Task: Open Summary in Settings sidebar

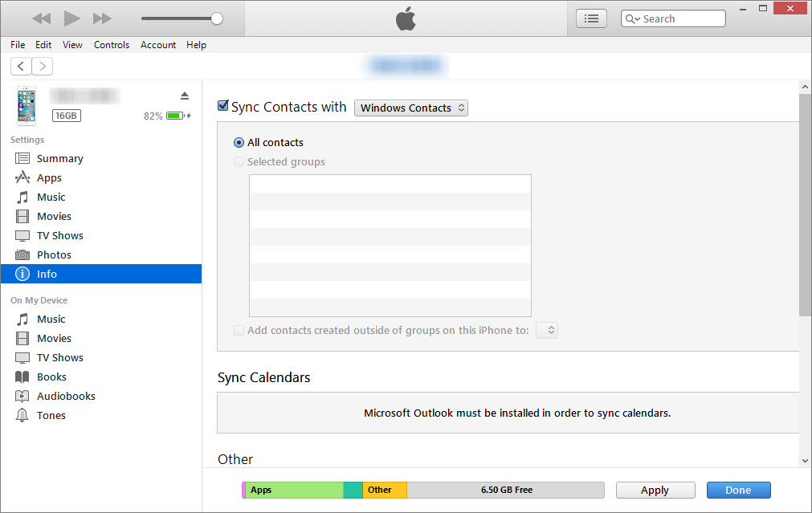Action: pos(101,158)
